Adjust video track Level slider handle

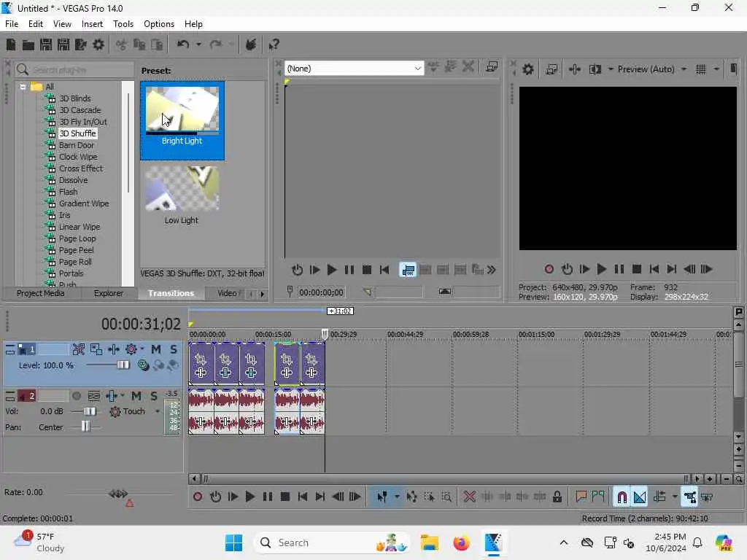[123, 365]
